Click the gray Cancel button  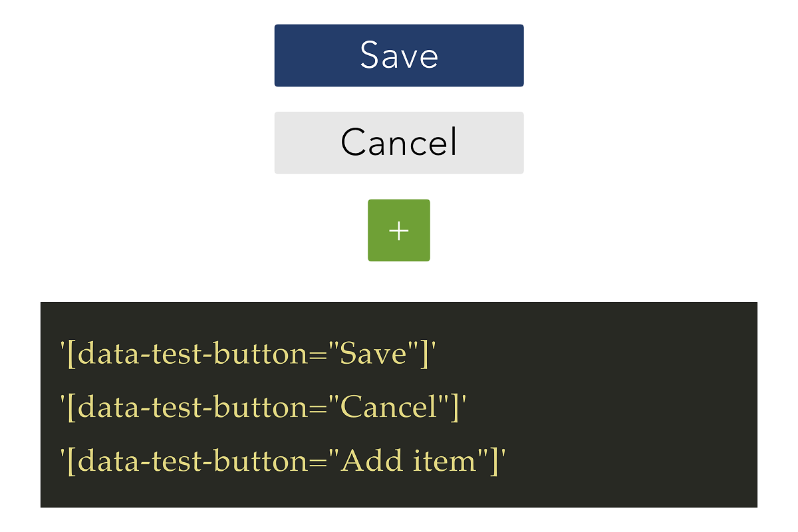point(399,142)
